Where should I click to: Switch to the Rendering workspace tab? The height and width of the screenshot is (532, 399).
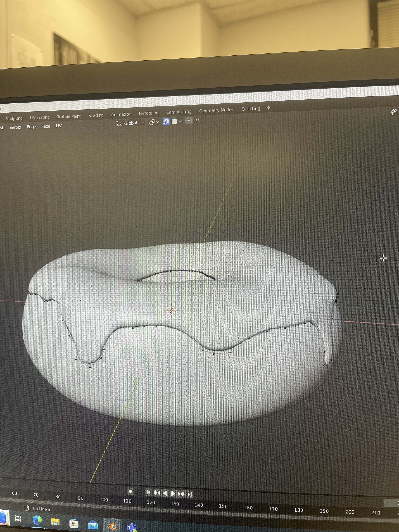(x=149, y=113)
